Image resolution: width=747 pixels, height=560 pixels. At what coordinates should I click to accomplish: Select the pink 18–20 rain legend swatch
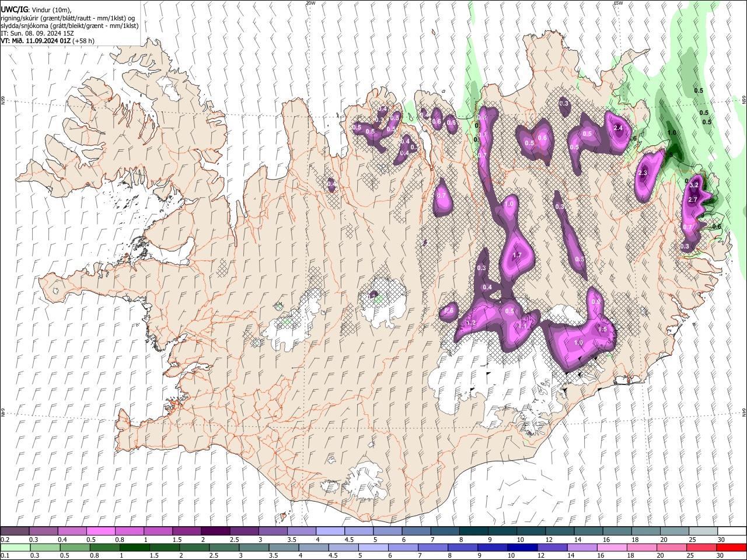(641, 548)
